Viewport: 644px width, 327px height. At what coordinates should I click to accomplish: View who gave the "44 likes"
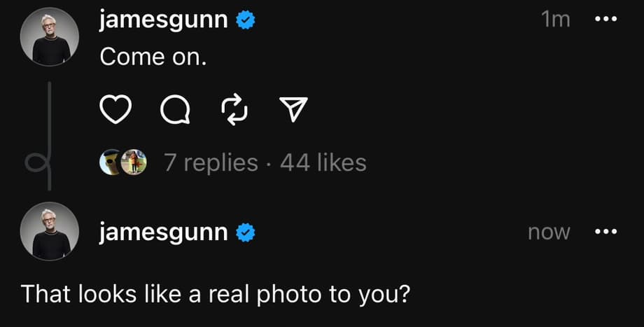coord(323,162)
